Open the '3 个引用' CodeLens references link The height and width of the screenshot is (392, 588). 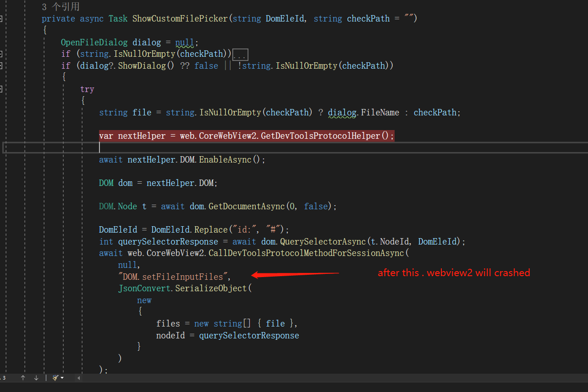tap(60, 6)
